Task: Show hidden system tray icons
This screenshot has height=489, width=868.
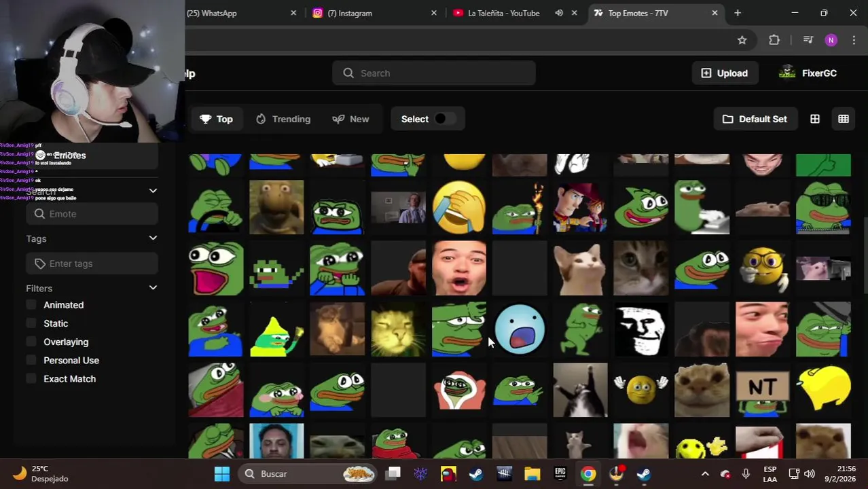Action: pyautogui.click(x=705, y=474)
